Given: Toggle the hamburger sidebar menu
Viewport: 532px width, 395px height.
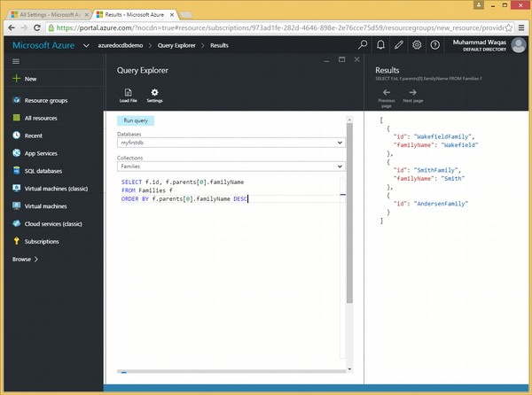Looking at the screenshot, I should (x=16, y=61).
